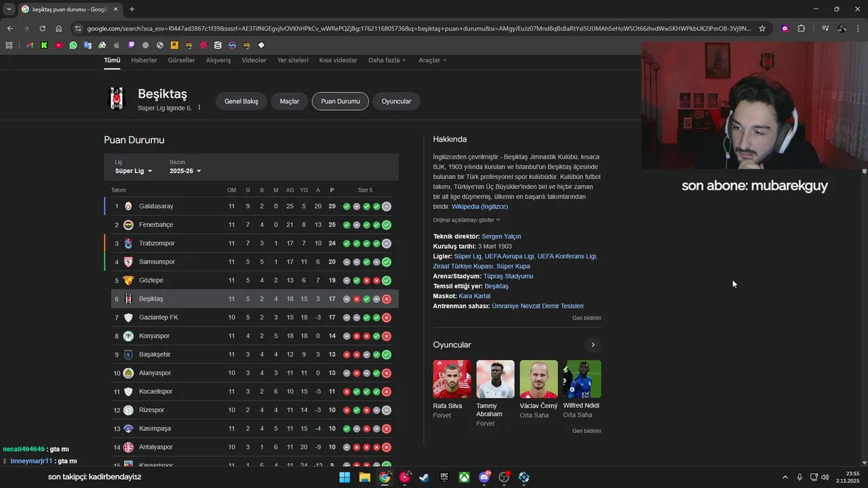The image size is (868, 488).
Task: Open File Explorer from taskbar
Action: pyautogui.click(x=365, y=477)
